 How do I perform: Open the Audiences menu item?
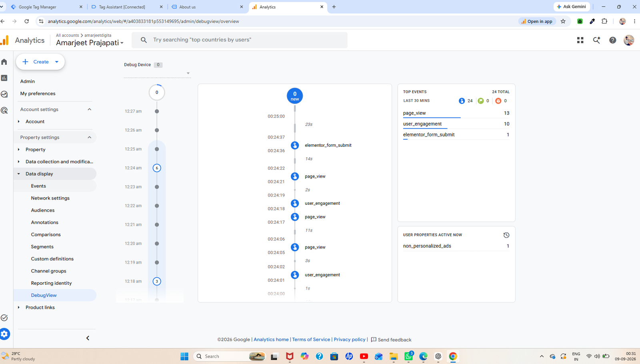point(43,210)
